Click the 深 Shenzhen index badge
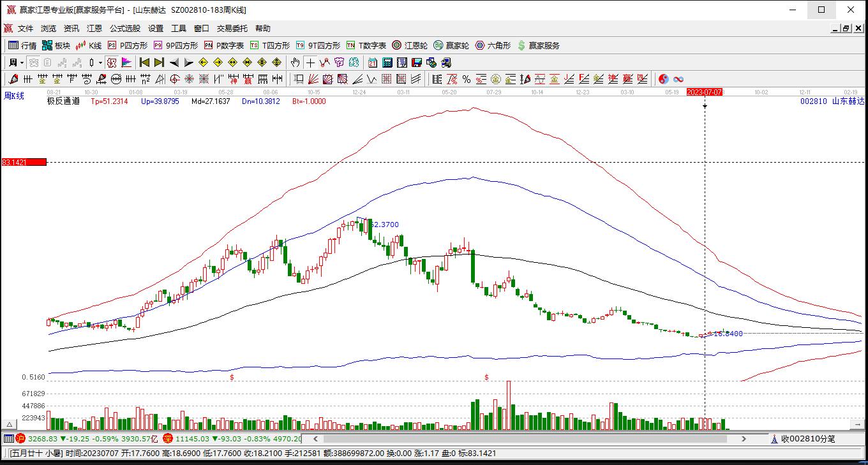The image size is (868, 465). [x=168, y=438]
